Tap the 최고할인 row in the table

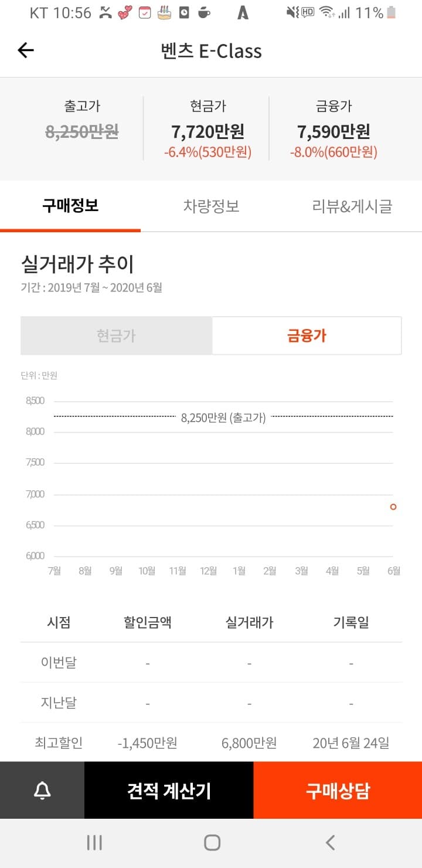[x=211, y=742]
